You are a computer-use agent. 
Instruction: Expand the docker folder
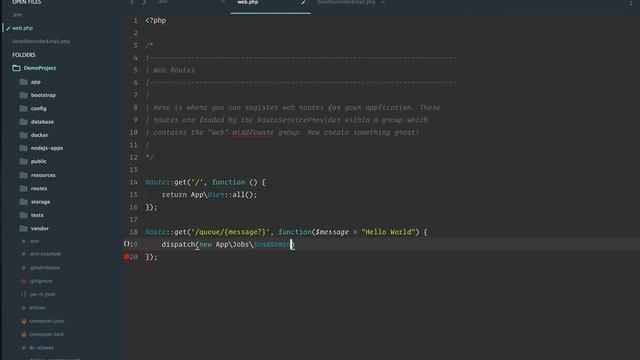[39, 135]
